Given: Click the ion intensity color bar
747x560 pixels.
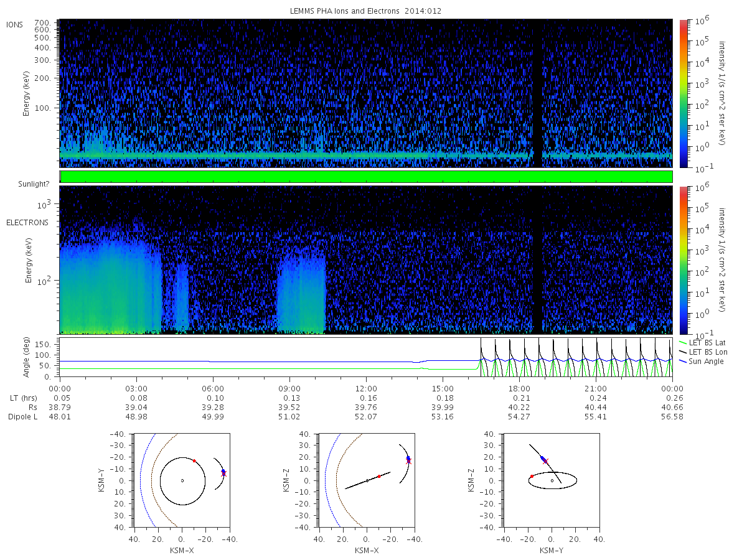Looking at the screenshot, I should coord(683,93).
